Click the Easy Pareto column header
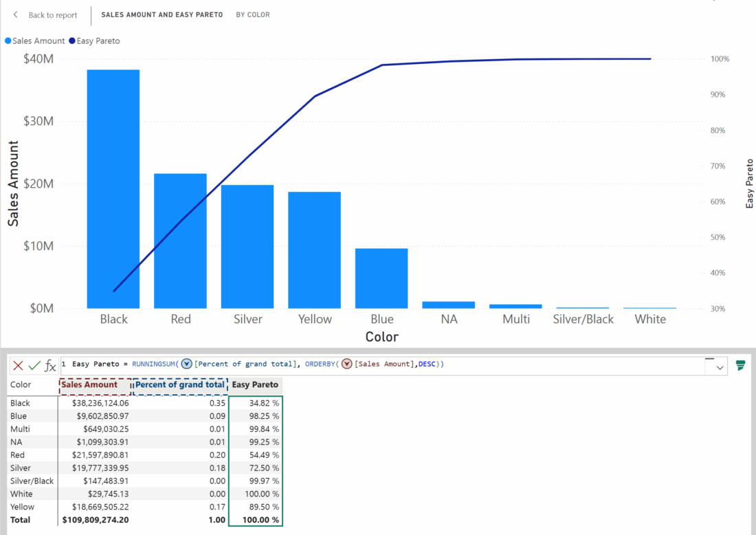The image size is (756, 535). (255, 384)
